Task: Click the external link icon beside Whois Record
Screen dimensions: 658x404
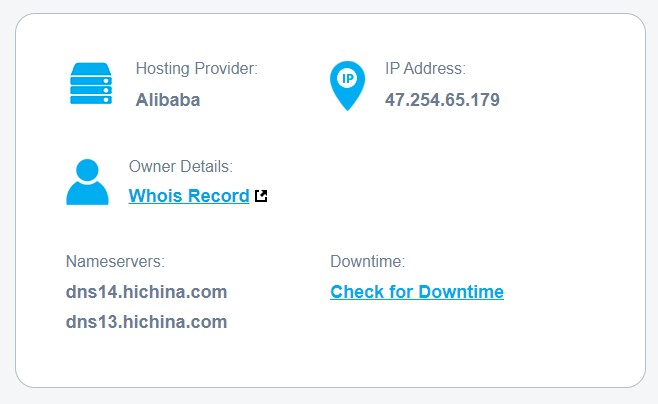Action: (261, 195)
